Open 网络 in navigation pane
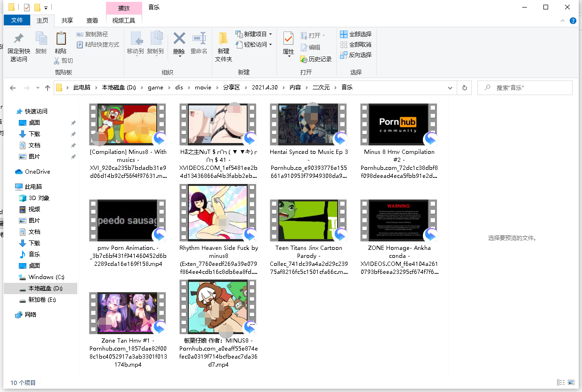The width and height of the screenshot is (582, 392). (x=26, y=315)
